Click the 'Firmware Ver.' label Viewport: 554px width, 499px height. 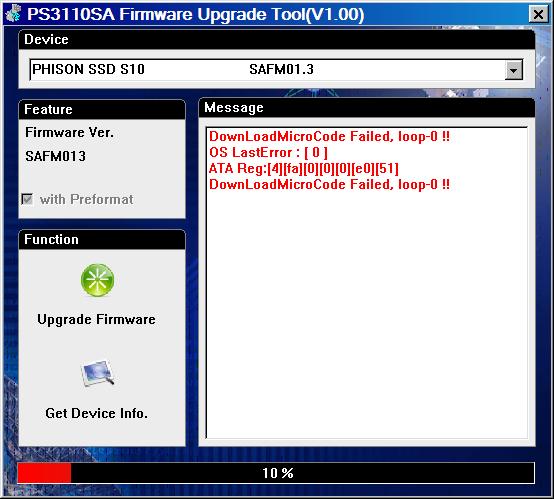click(x=69, y=133)
